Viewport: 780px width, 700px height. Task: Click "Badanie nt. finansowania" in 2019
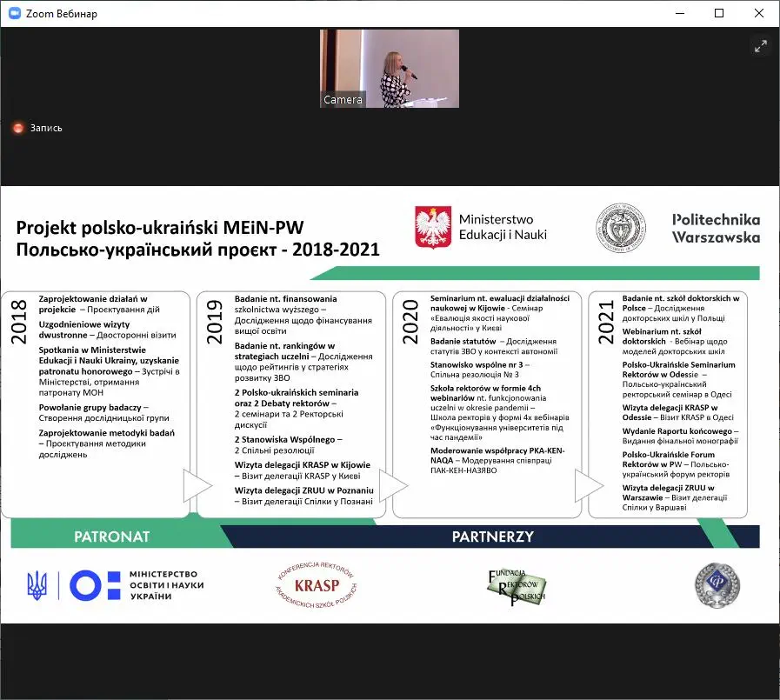coord(285,299)
